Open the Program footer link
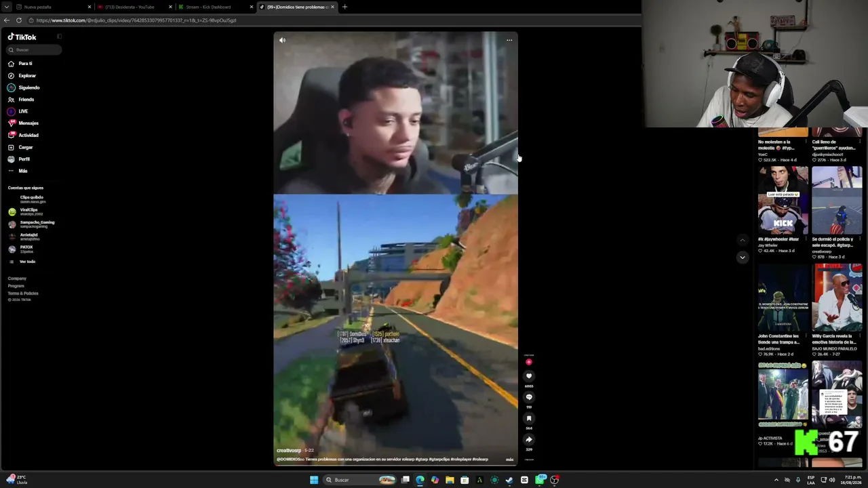Viewport: 868px width, 488px height. [x=16, y=286]
